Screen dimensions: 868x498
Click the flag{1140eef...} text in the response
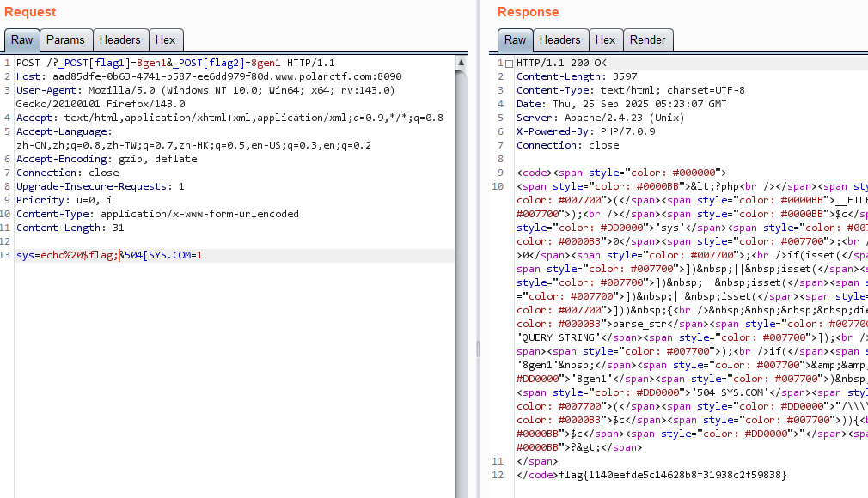(673, 476)
